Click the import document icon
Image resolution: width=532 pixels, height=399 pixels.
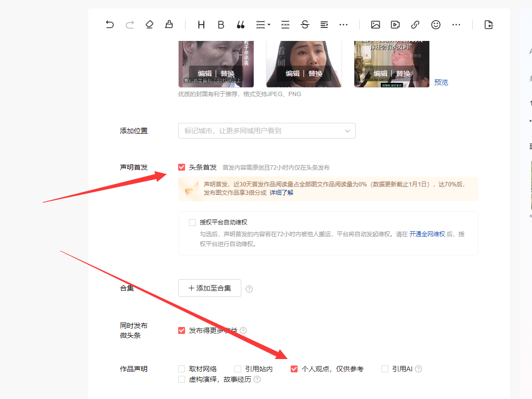click(x=489, y=24)
